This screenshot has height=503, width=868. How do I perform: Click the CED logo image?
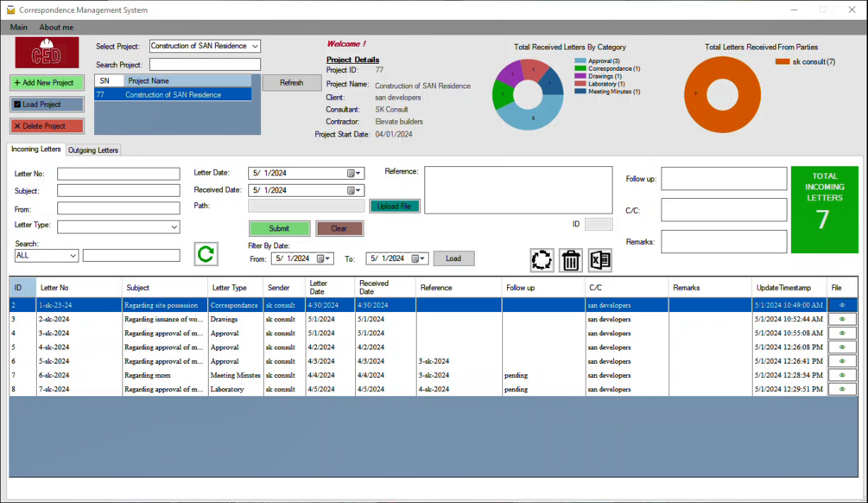point(45,52)
